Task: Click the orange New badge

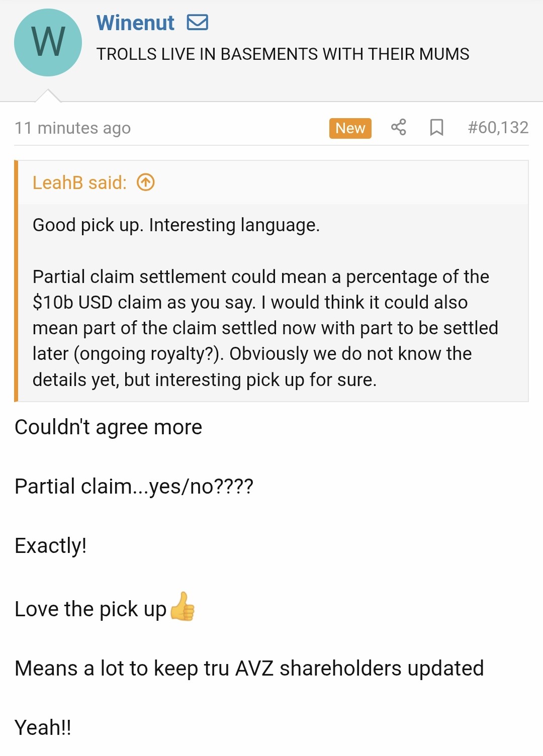Action: pyautogui.click(x=350, y=128)
